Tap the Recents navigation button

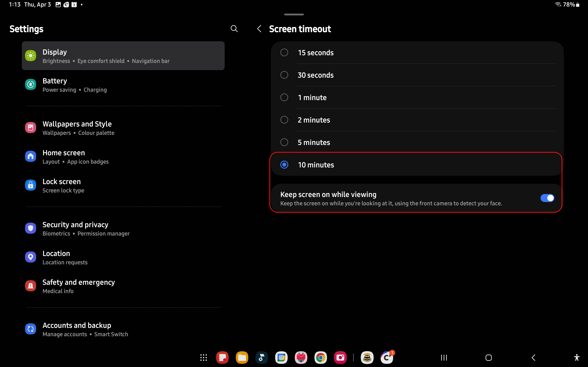(x=444, y=357)
